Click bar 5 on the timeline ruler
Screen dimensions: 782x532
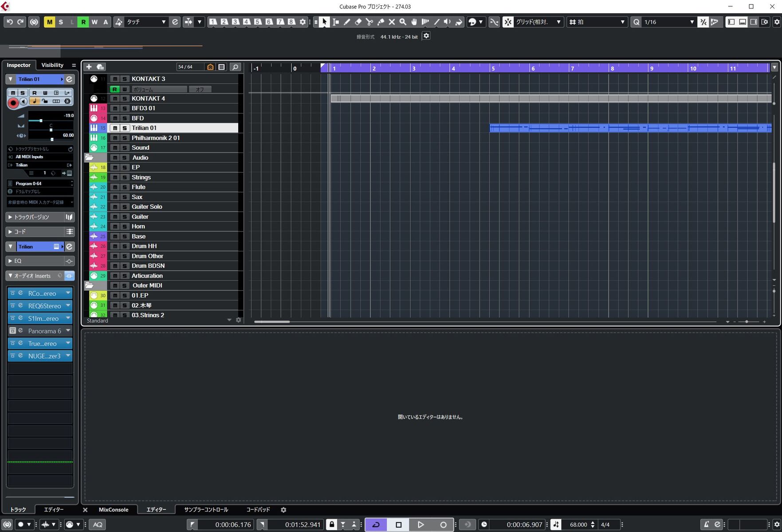coord(492,68)
